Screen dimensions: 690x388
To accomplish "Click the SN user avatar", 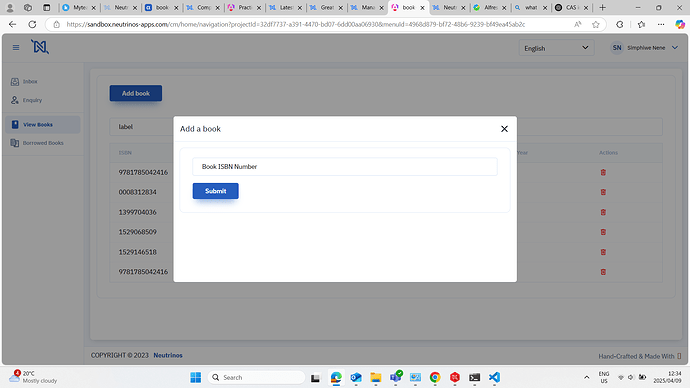I will click(x=617, y=48).
